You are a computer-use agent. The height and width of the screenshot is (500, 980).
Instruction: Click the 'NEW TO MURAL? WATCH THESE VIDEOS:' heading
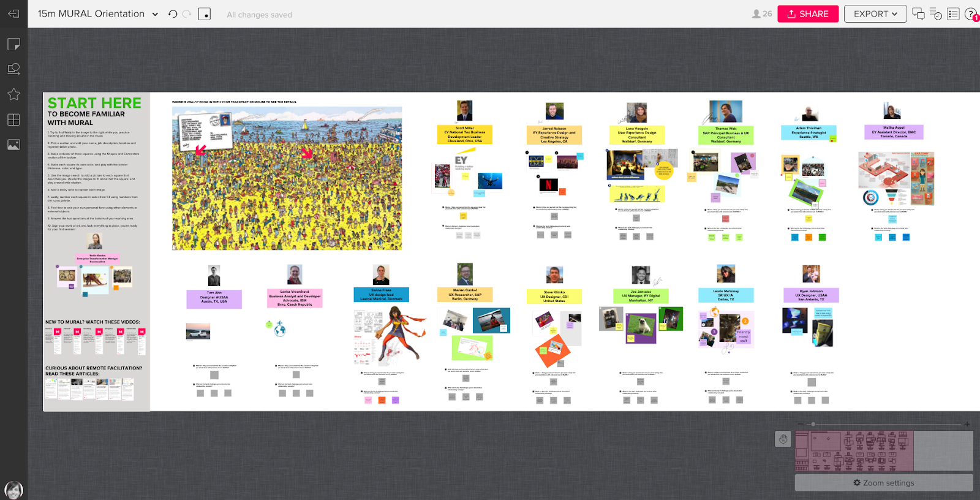coord(92,322)
